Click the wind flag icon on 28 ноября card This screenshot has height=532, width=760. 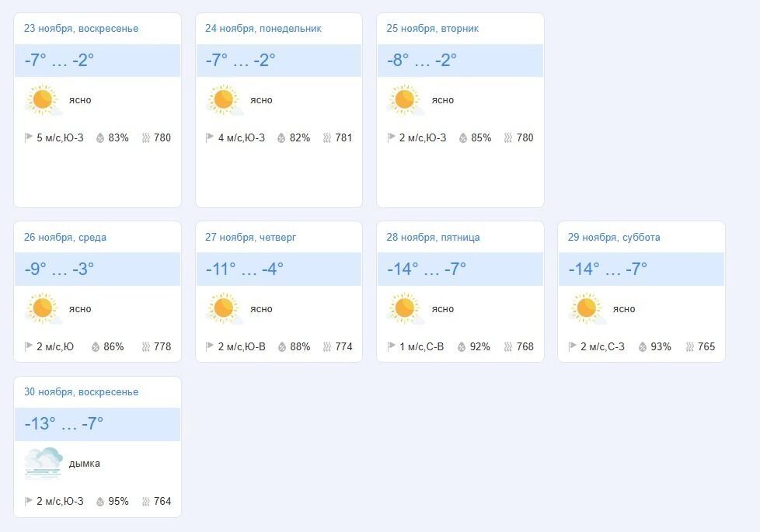(392, 347)
